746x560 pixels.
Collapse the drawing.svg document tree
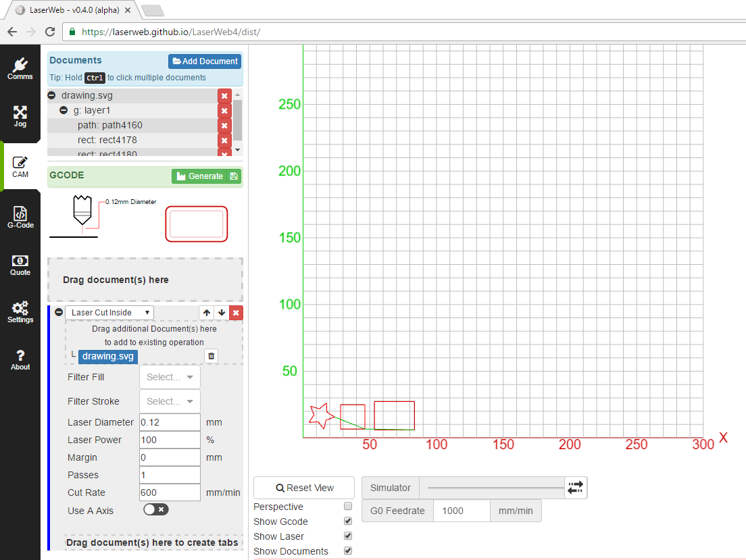click(x=51, y=95)
